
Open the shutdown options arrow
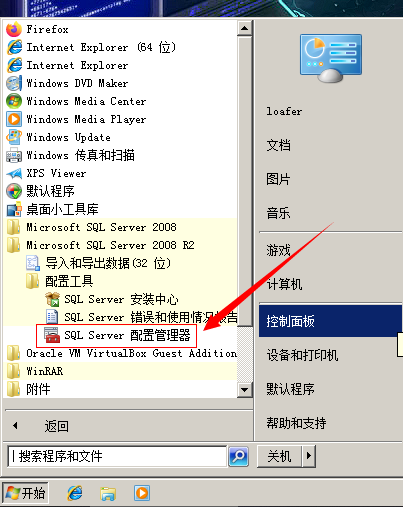click(x=309, y=456)
